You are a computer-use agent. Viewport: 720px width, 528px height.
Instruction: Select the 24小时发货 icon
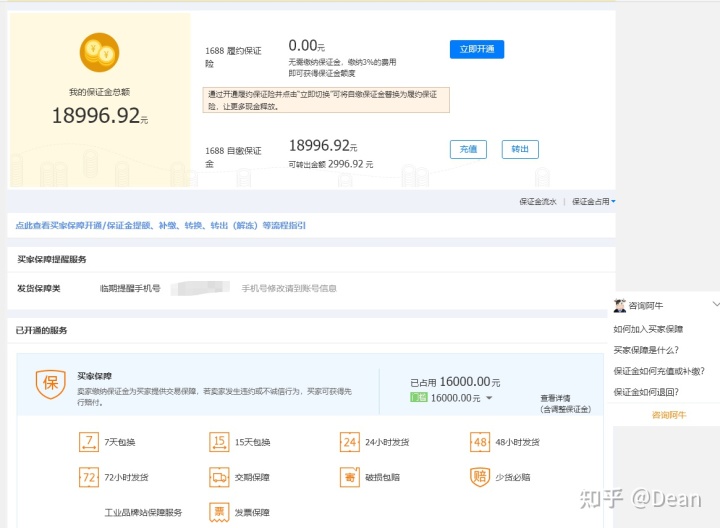pyautogui.click(x=349, y=442)
